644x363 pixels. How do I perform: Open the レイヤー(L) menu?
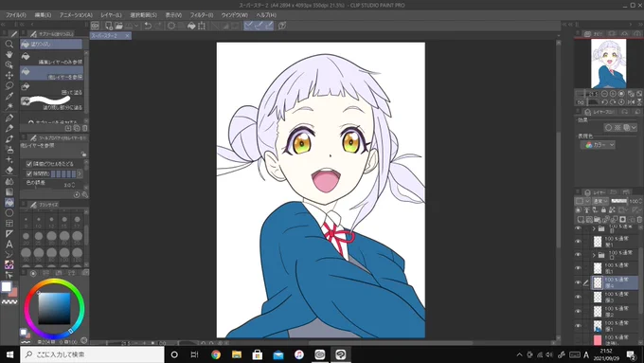click(x=111, y=15)
